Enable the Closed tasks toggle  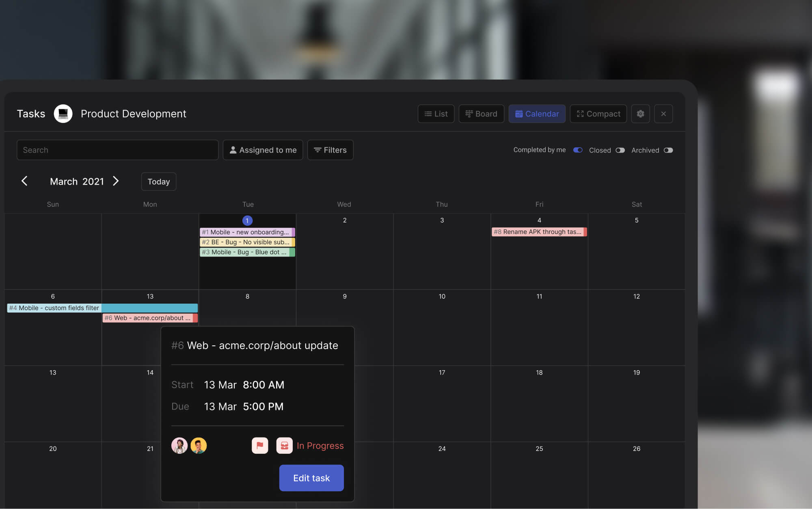coord(620,150)
